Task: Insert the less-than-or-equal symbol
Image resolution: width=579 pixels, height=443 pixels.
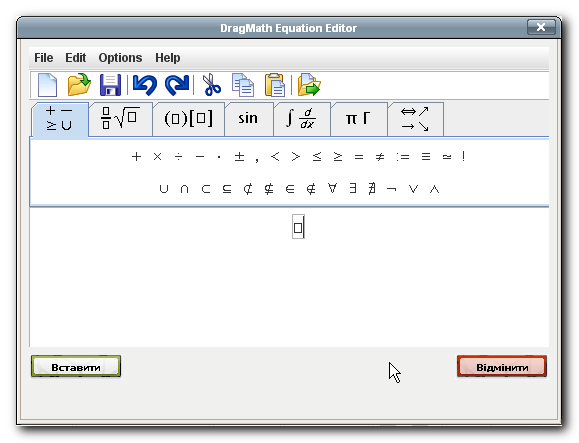Action: click(317, 157)
